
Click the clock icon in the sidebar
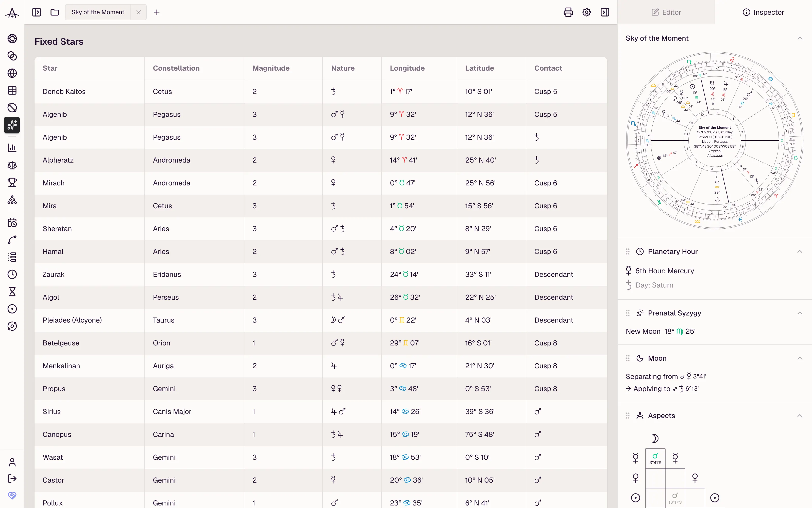click(12, 275)
